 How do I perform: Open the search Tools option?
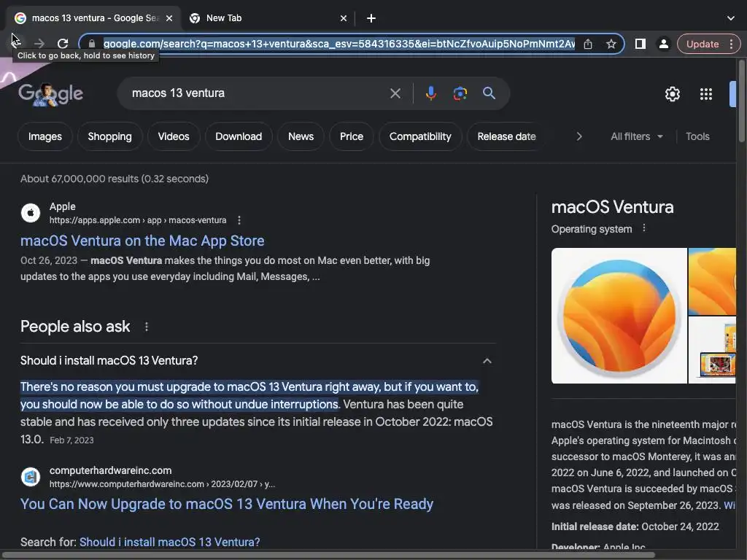point(697,136)
